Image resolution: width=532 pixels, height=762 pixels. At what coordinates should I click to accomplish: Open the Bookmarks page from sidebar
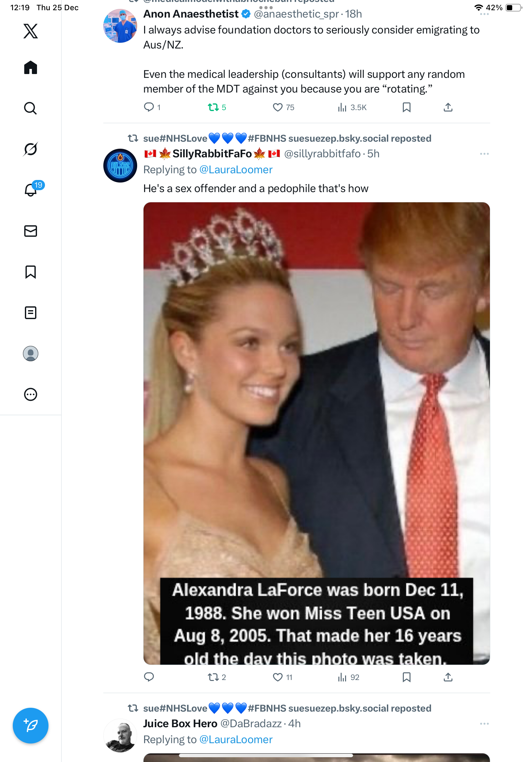(x=31, y=272)
